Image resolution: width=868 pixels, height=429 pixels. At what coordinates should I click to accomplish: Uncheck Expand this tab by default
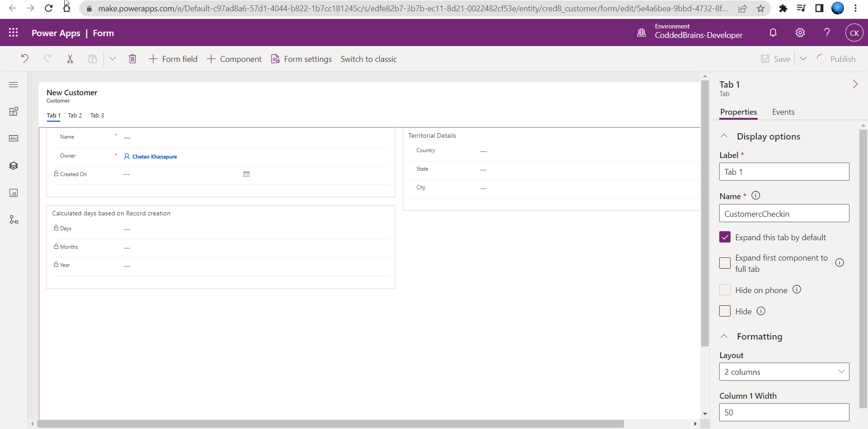pyautogui.click(x=725, y=237)
